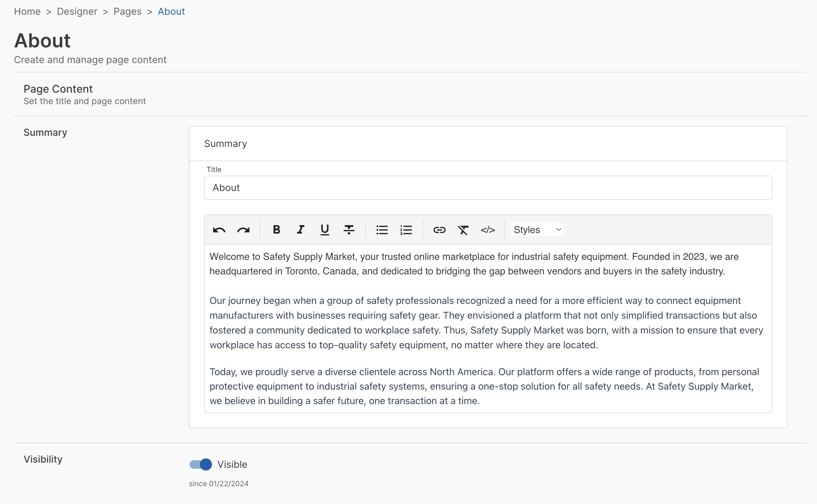817x504 pixels.
Task: Insert a bulleted list
Action: coord(382,230)
